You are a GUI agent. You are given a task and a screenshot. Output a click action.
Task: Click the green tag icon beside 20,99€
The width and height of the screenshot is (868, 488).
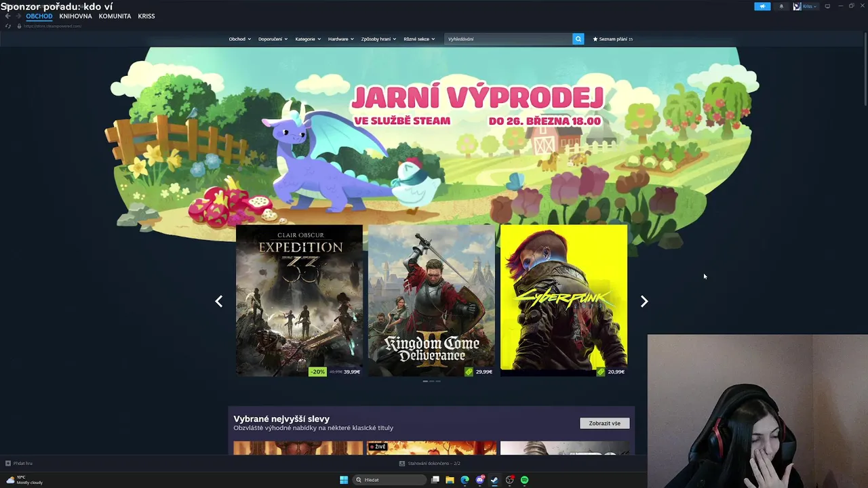point(601,371)
